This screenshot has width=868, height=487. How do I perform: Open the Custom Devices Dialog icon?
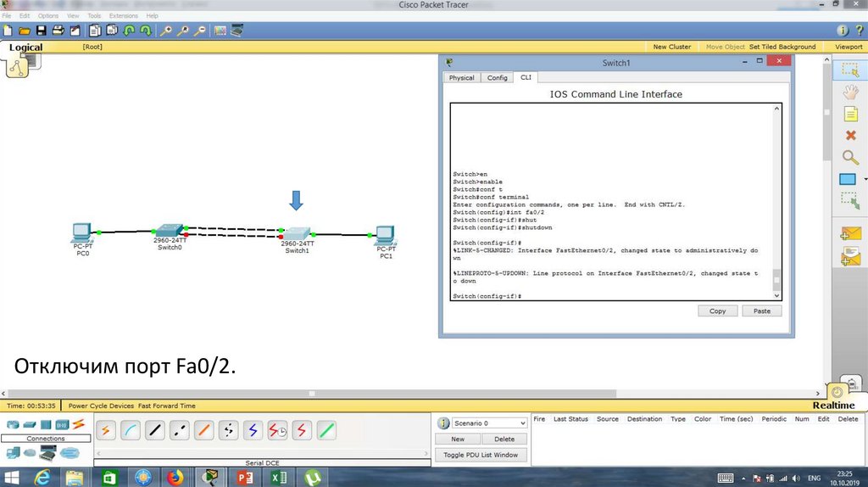click(237, 31)
